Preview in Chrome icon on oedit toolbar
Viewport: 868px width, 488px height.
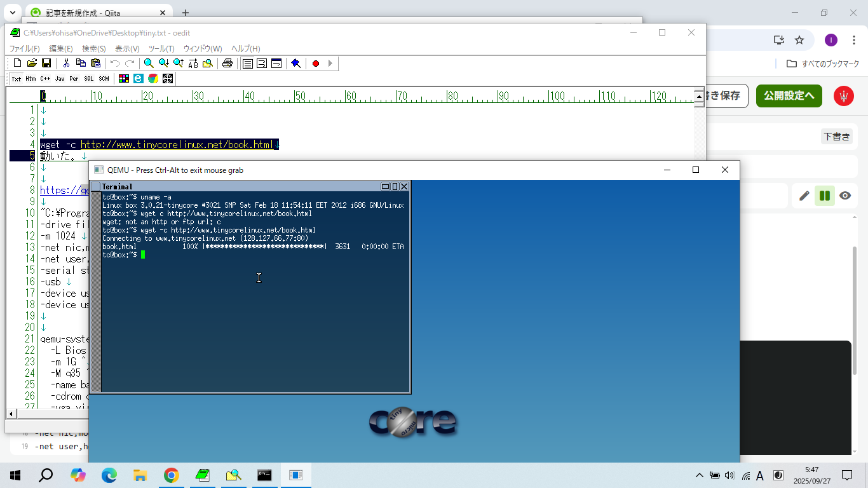pos(153,79)
